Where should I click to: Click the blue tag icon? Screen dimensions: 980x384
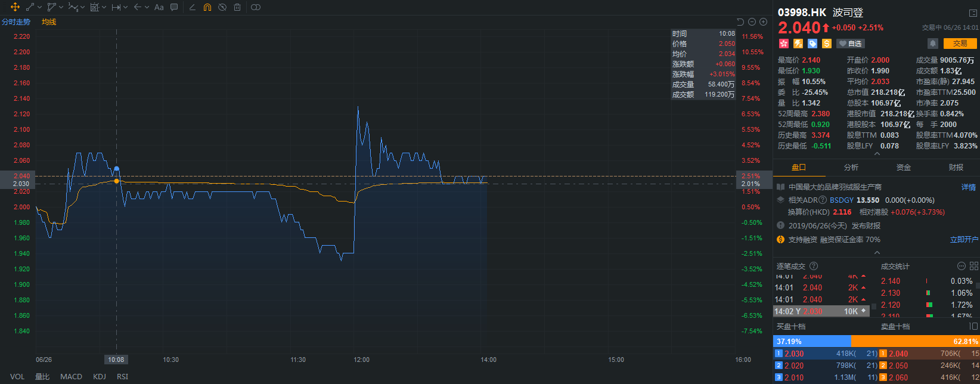coord(812,44)
